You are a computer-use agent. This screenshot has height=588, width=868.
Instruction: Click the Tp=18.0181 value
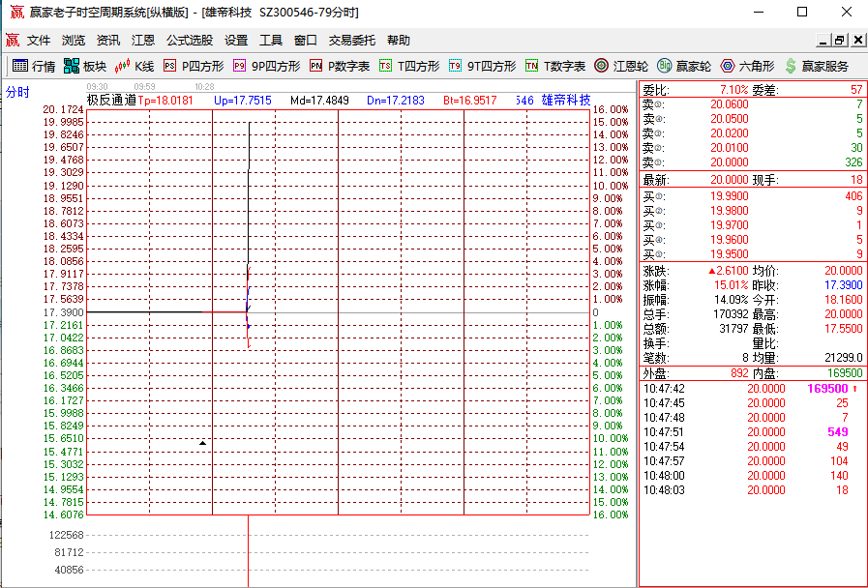165,101
